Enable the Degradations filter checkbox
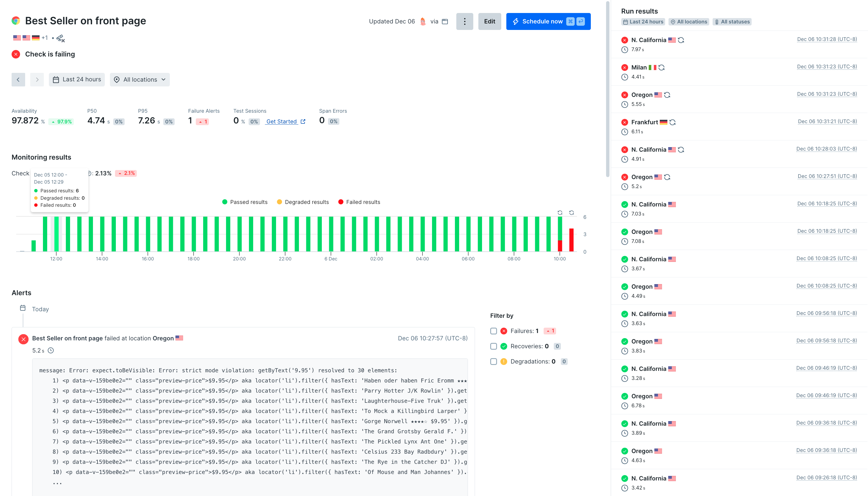This screenshot has width=868, height=496. [x=493, y=362]
